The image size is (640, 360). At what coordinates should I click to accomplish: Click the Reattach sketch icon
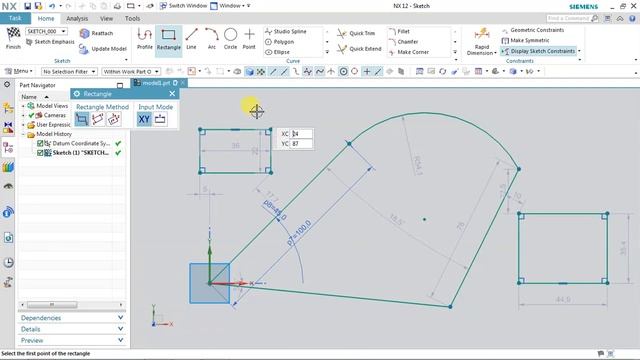point(84,33)
